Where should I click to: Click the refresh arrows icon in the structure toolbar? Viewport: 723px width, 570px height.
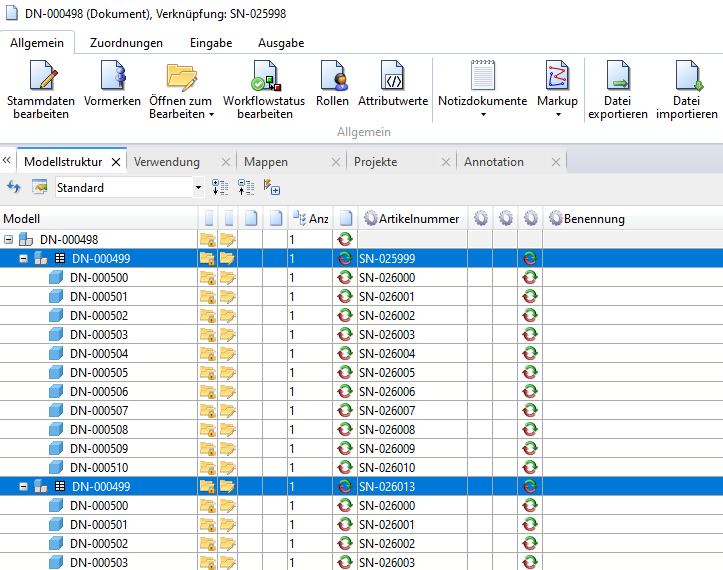(14, 187)
